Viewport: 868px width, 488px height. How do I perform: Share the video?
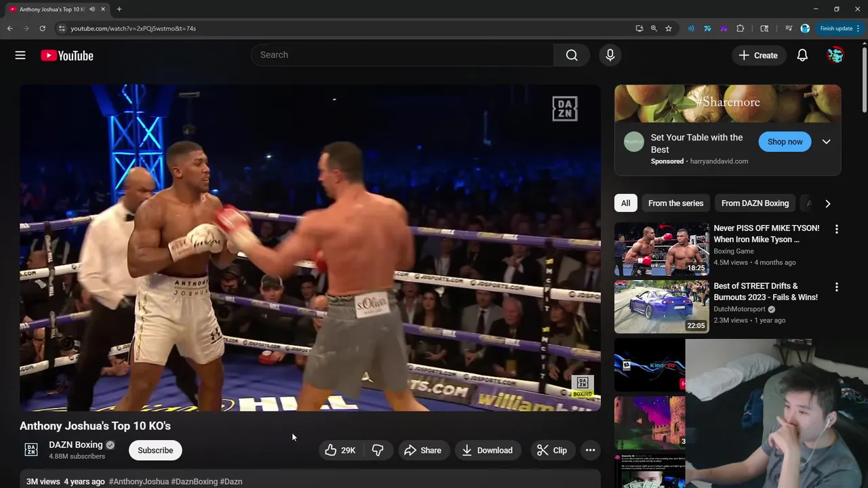click(x=422, y=450)
